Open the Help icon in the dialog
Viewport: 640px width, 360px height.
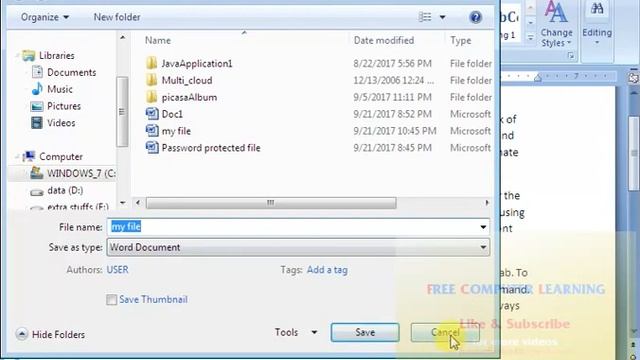[476, 17]
